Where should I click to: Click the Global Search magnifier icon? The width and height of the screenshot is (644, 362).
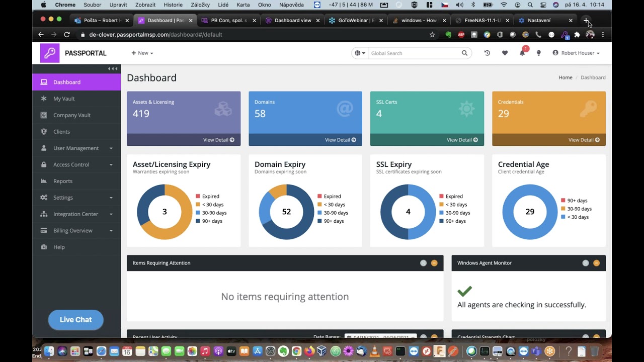pos(464,53)
